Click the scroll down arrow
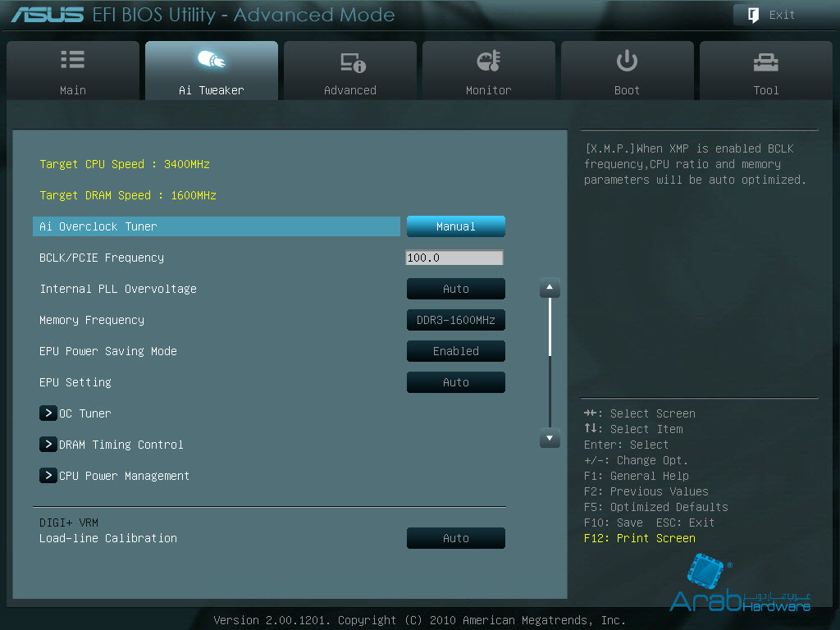 click(x=550, y=438)
